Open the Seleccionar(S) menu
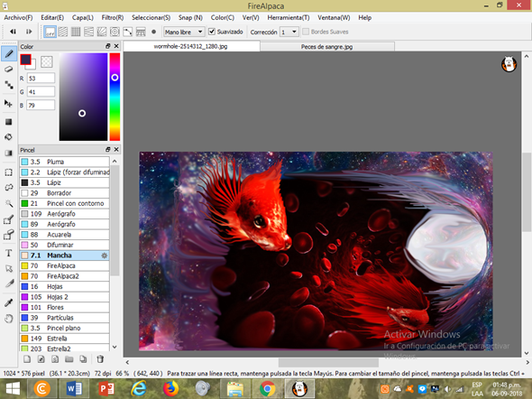 pos(151,18)
